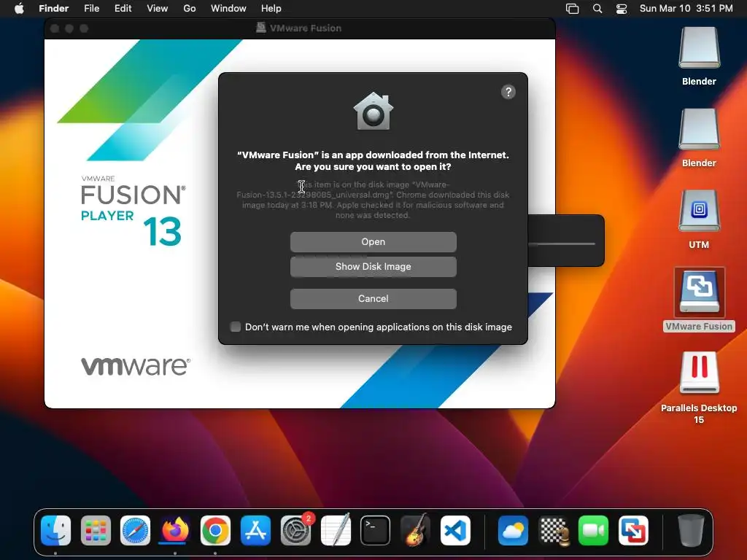Tick the 'Don't warn me' checkbox
747x560 pixels.
pos(236,327)
